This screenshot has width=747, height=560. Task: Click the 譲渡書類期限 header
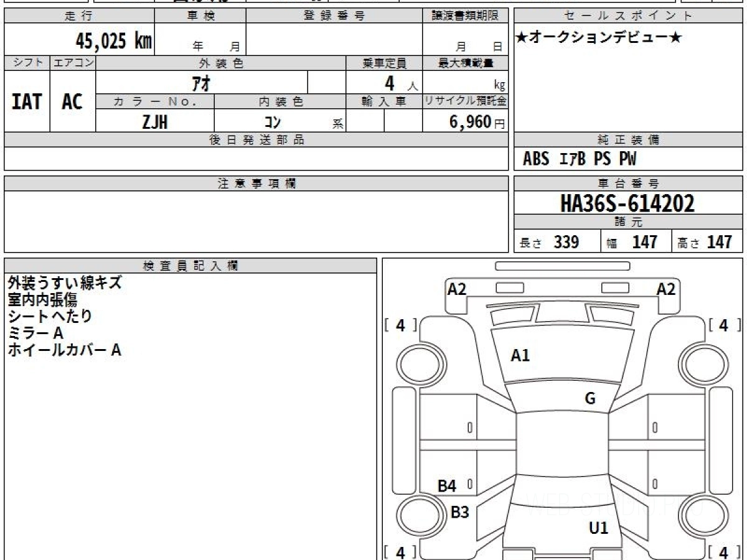tap(465, 16)
